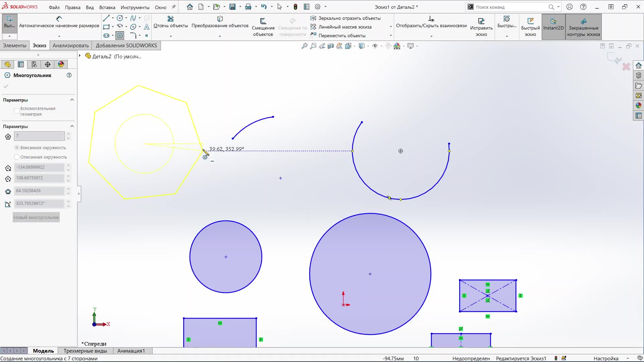Screen dimensions: 644x362
Task: Open SOLIDWORKS Resources in task pane
Action: 639,65
